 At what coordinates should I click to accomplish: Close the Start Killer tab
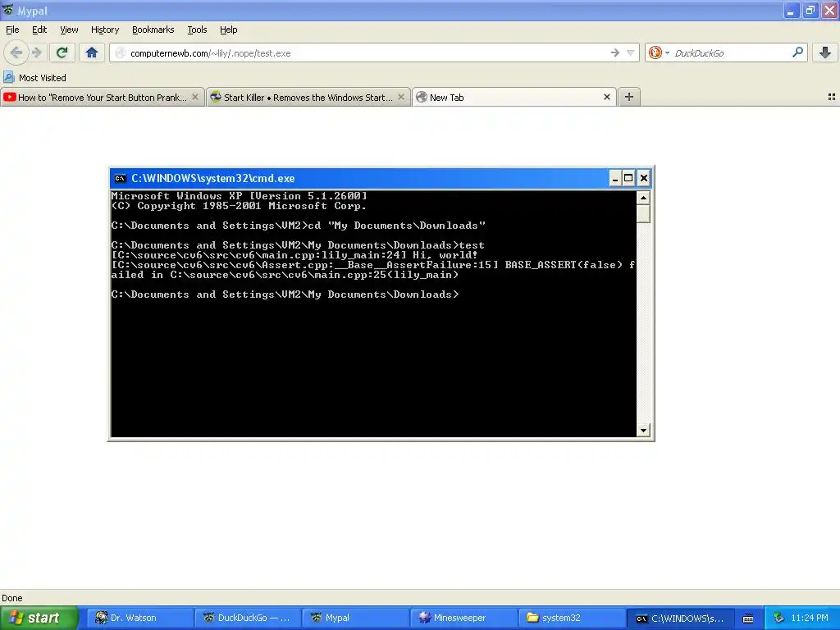coord(400,97)
